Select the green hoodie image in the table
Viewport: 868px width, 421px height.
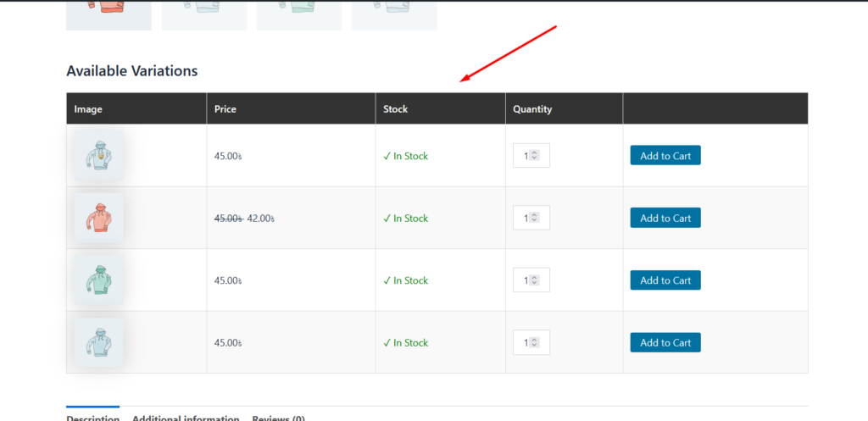click(98, 280)
